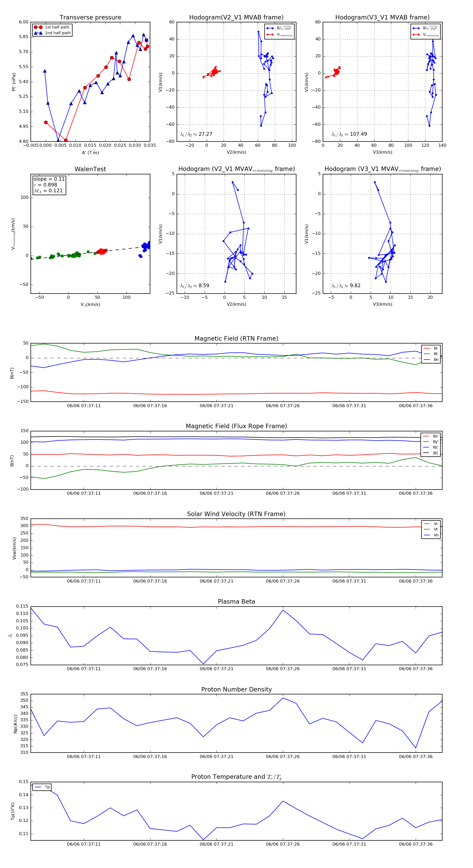Select the 'Bt' legend entry
Viewport: 473px width, 868px height.
[431, 354]
